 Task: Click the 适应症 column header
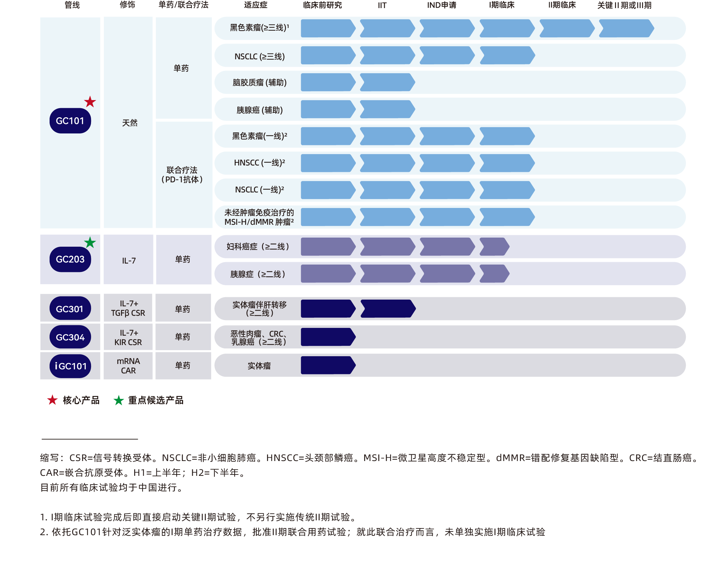point(256,5)
